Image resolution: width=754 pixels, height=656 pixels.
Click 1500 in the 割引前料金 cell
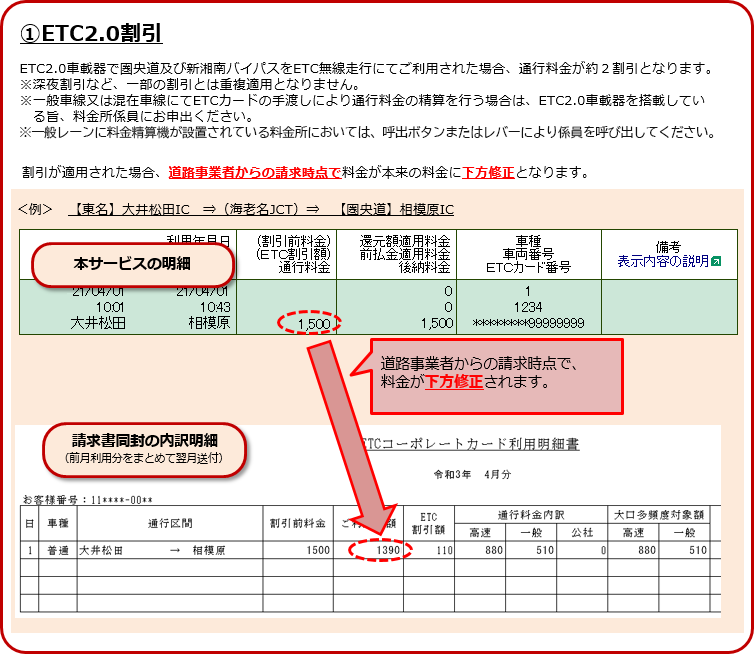(x=318, y=551)
